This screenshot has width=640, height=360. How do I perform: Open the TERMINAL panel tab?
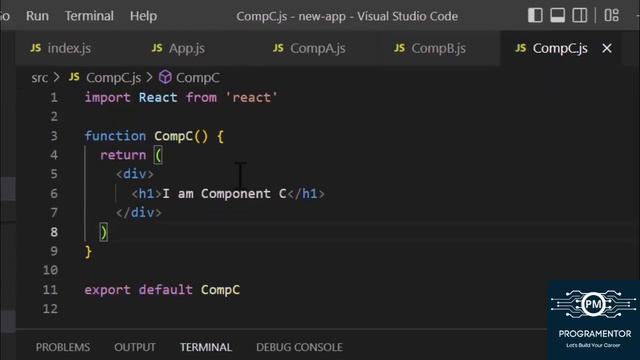pyautogui.click(x=206, y=347)
